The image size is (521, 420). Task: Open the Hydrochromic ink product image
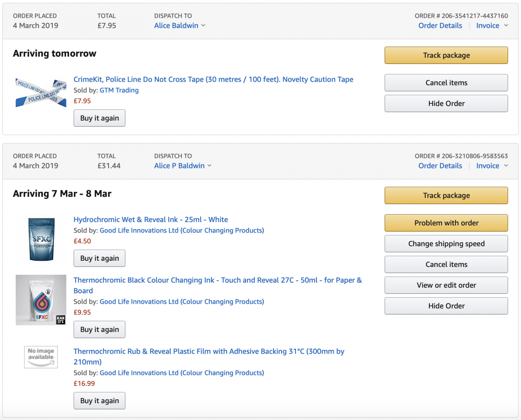coord(41,240)
